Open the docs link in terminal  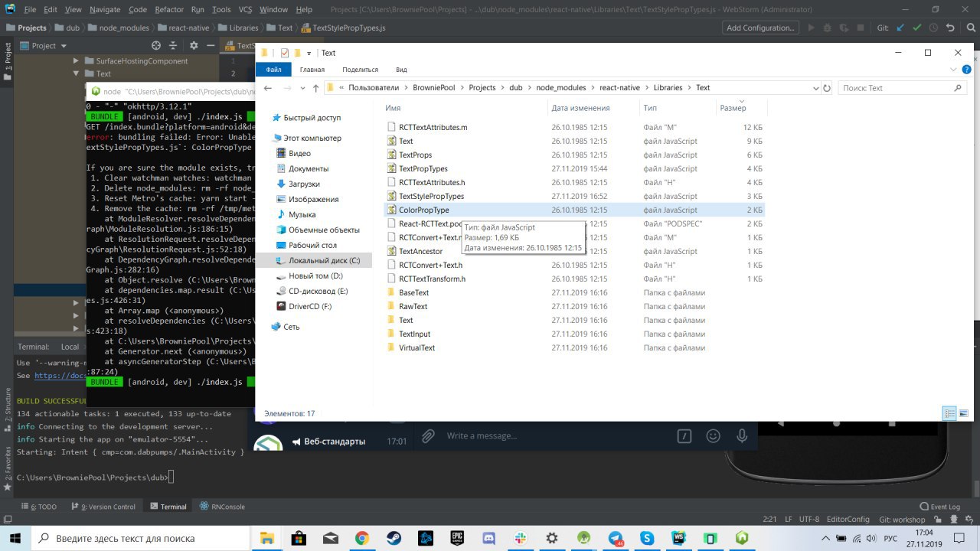[60, 376]
